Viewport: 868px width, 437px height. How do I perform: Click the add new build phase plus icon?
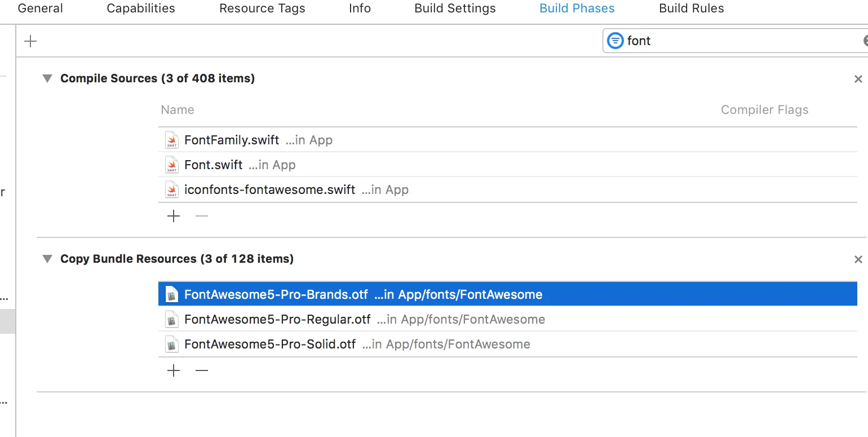pos(30,41)
